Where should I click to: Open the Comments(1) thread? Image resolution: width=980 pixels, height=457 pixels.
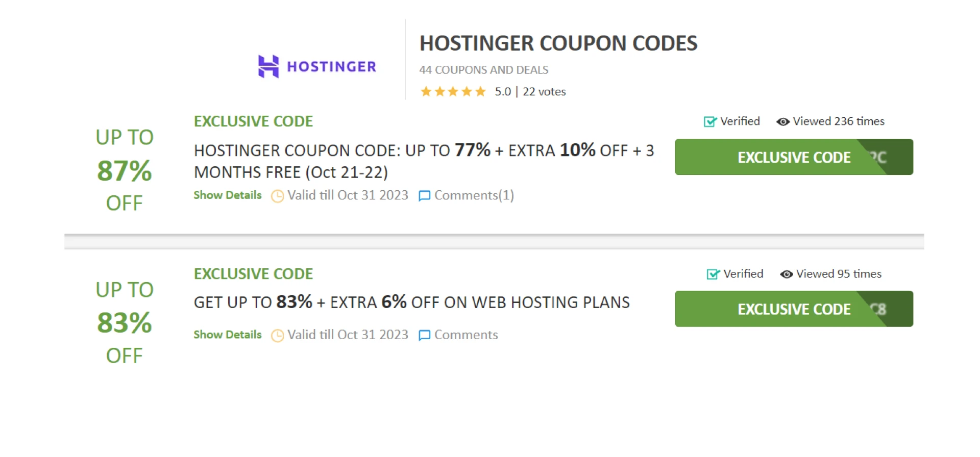tap(474, 195)
